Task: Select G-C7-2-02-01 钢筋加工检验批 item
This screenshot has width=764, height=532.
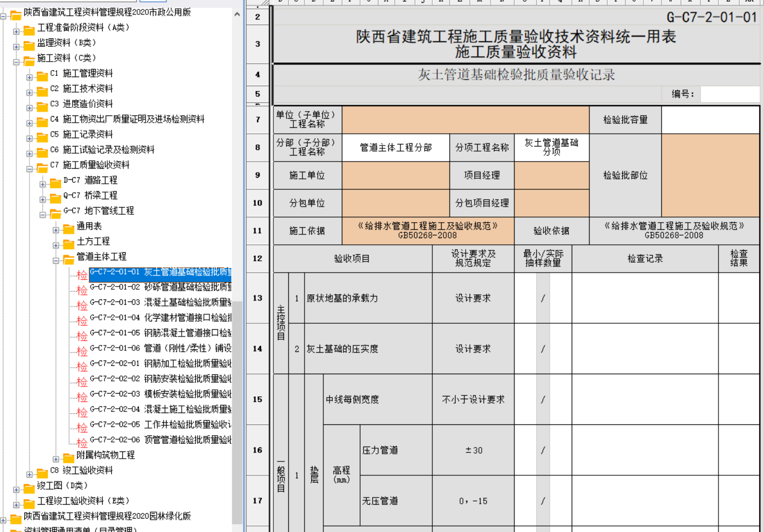Action: point(160,363)
